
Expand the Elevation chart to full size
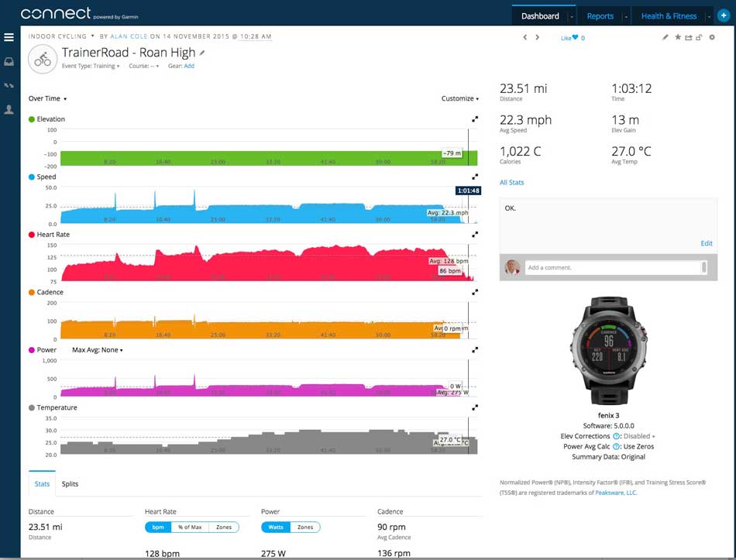pos(475,119)
